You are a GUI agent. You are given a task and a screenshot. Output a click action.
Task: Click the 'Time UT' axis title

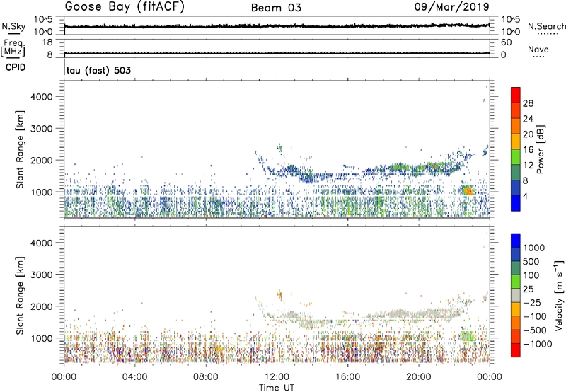pos(277,388)
